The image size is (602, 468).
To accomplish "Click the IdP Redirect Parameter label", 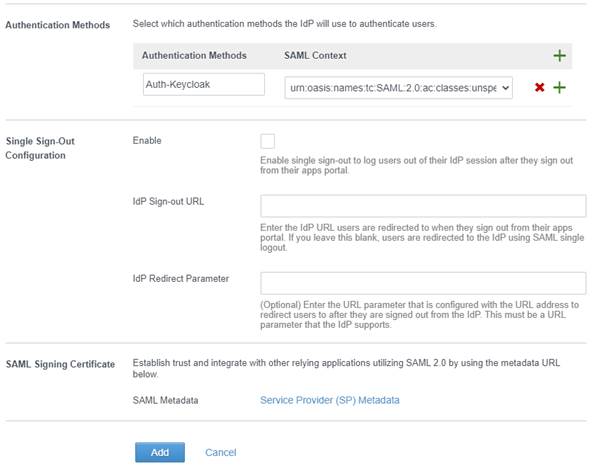I will 180,277.
